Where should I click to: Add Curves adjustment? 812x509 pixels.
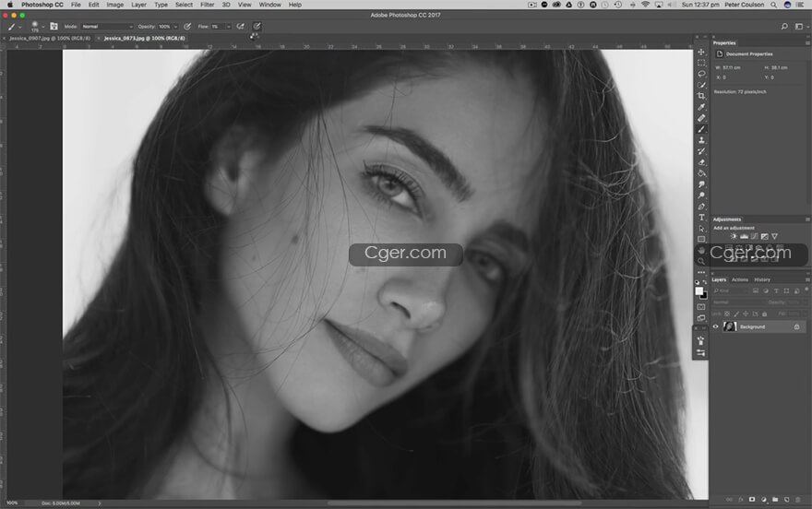coord(754,236)
